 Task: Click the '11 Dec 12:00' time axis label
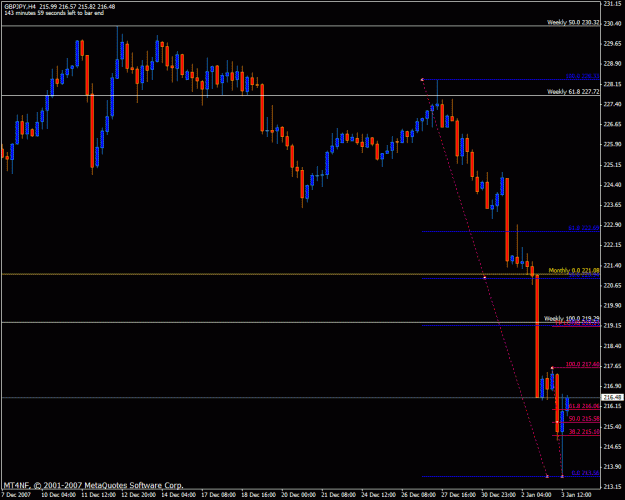98,495
